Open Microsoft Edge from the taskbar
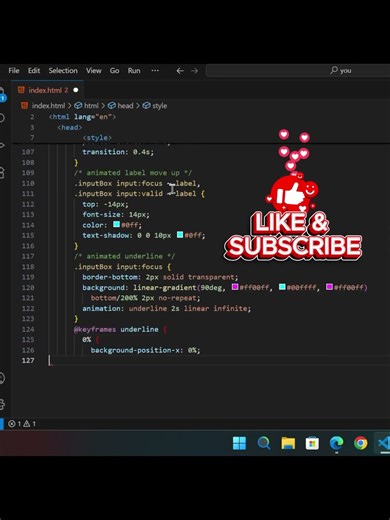The image size is (390, 520). 337,443
